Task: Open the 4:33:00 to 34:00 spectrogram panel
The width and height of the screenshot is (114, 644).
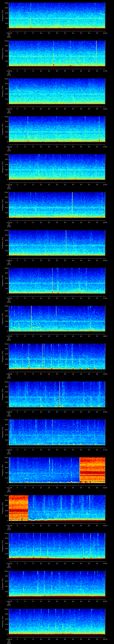Action: [57, 167]
